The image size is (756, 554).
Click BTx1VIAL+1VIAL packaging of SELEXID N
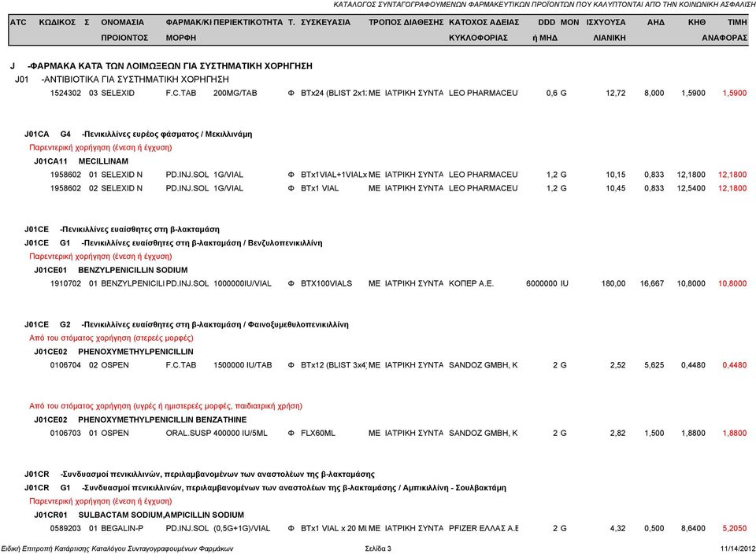click(x=334, y=175)
